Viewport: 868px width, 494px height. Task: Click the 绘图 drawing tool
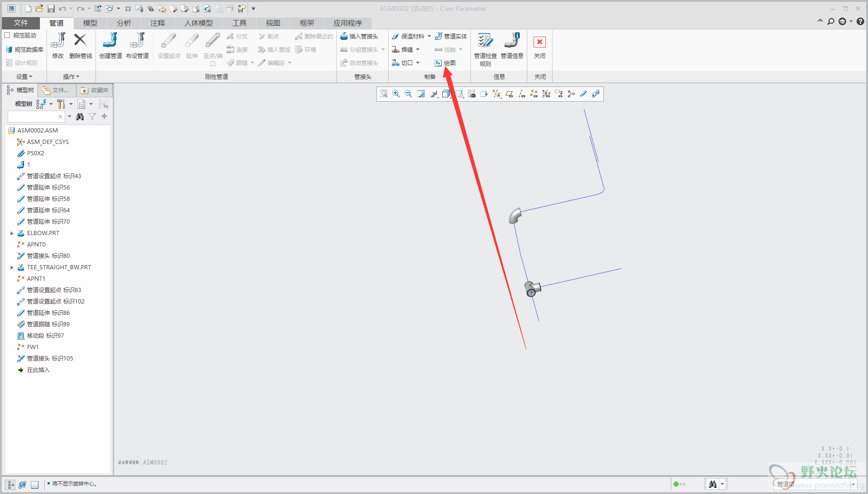coord(445,63)
